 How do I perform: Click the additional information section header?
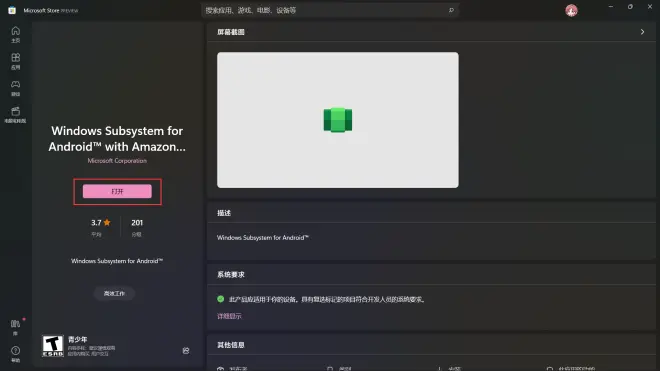point(231,345)
